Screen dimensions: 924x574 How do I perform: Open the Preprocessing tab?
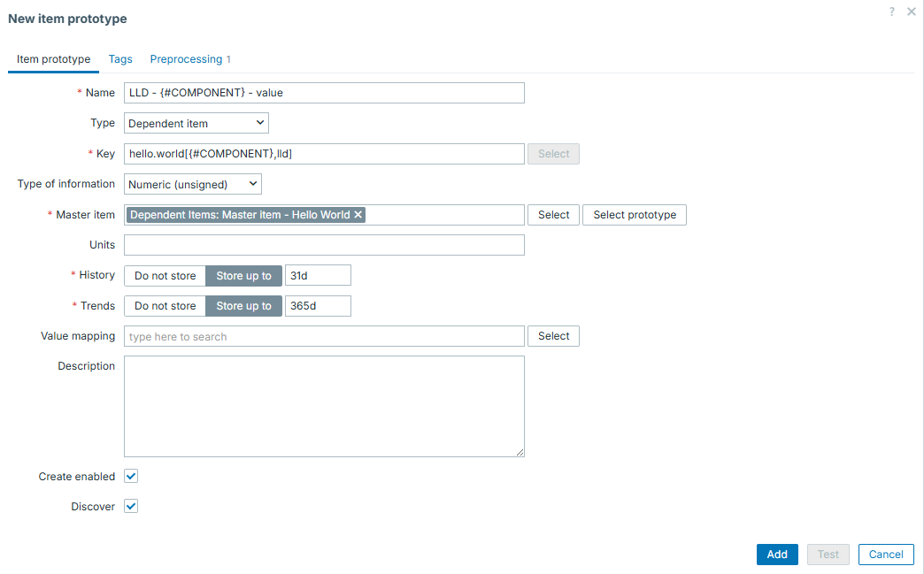(186, 59)
